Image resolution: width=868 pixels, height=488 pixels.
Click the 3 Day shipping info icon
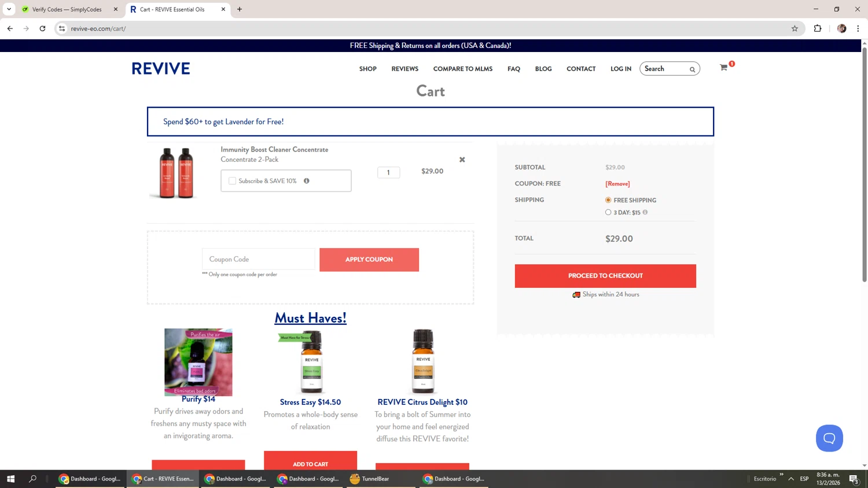[x=645, y=212]
